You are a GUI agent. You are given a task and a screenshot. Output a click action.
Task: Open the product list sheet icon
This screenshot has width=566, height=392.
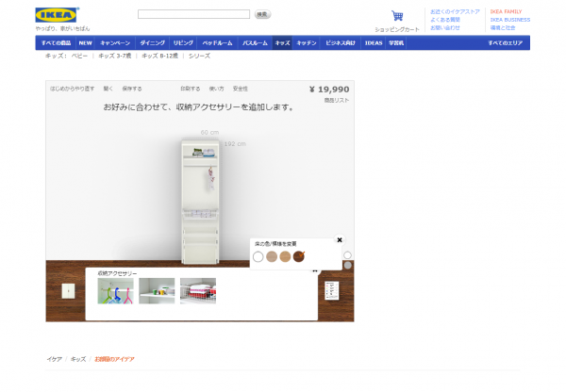coord(331,290)
